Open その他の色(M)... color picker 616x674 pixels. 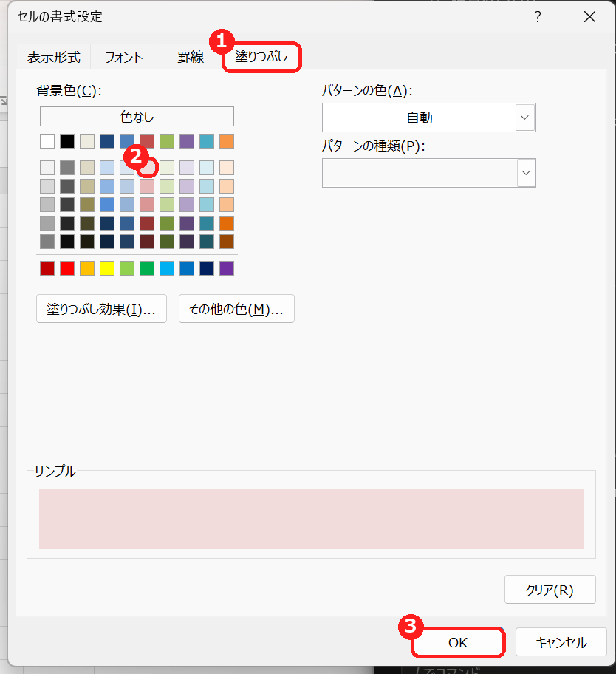tap(236, 309)
